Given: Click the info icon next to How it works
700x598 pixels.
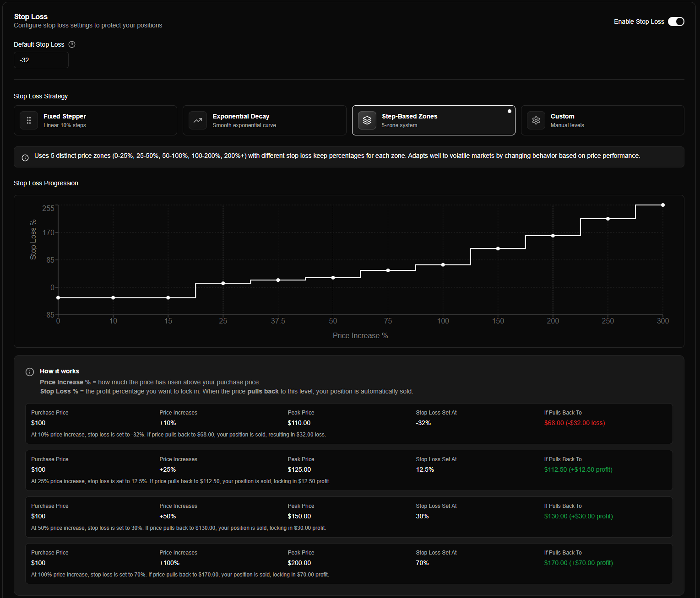Looking at the screenshot, I should pyautogui.click(x=29, y=372).
